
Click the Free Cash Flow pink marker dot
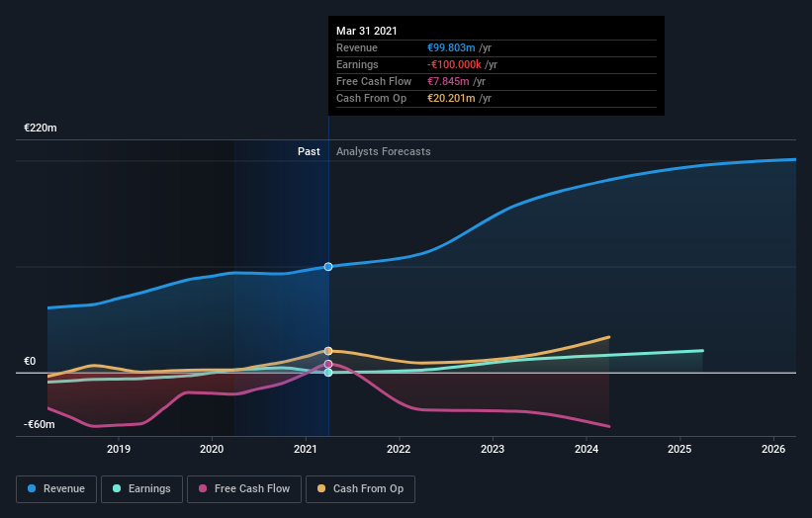click(x=328, y=365)
